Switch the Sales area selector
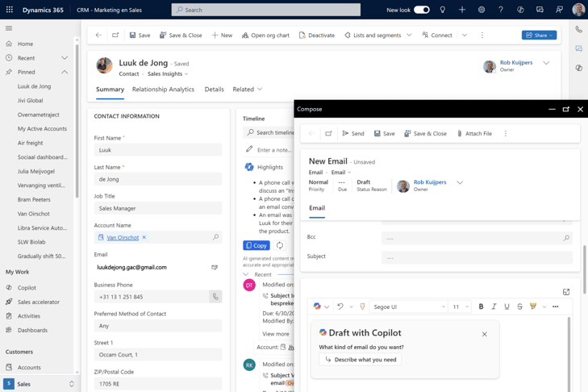This screenshot has width=588, height=392. tap(40, 384)
